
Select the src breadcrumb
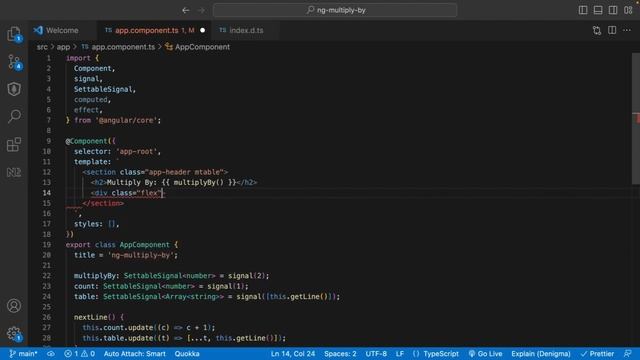(42, 47)
